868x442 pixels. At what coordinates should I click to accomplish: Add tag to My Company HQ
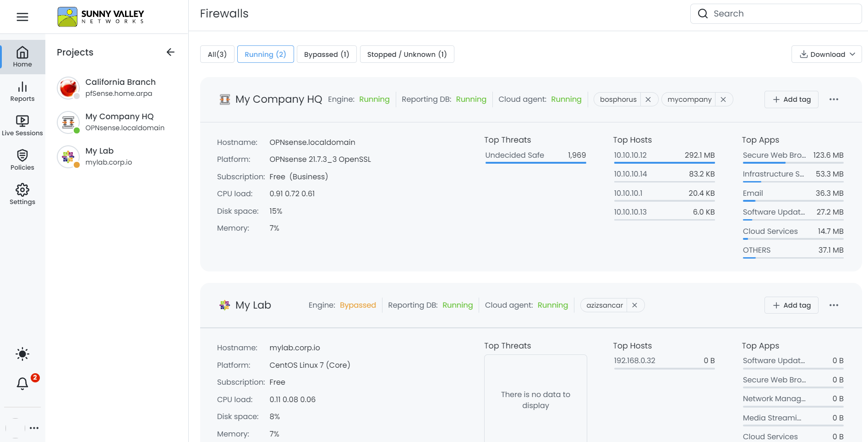click(x=792, y=99)
